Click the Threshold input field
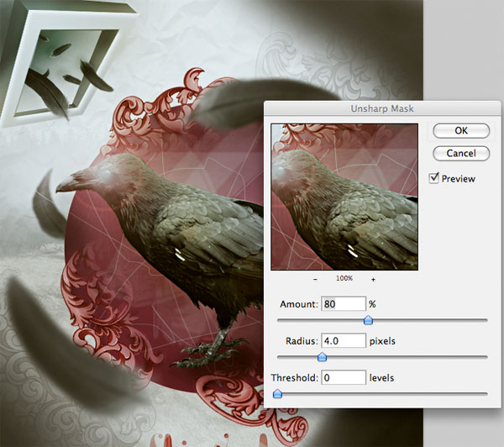 point(344,377)
